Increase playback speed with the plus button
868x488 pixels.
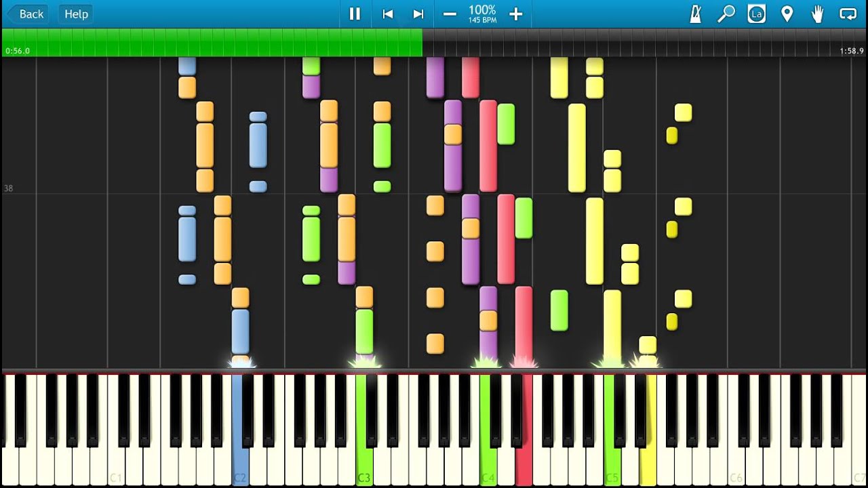516,14
